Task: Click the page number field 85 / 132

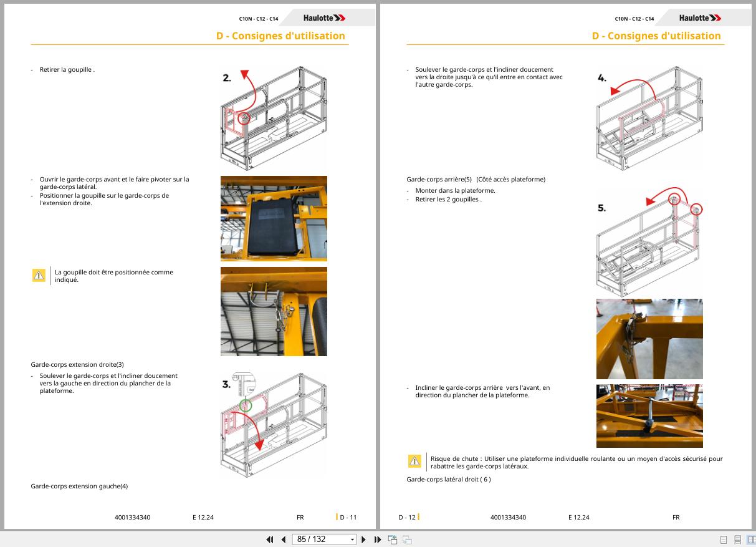Action: click(x=320, y=540)
